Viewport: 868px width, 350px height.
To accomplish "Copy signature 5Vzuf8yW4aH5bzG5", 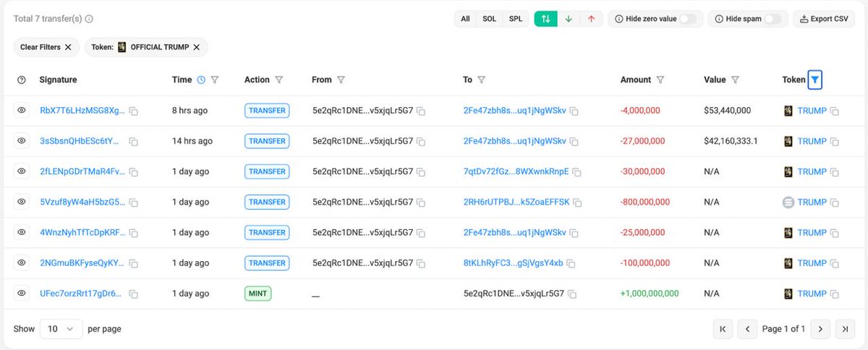I will 134,202.
